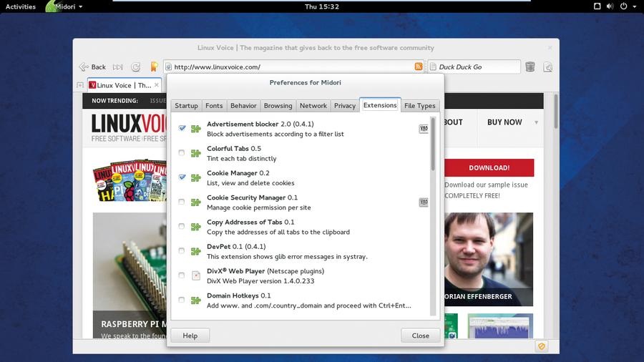Image resolution: width=644 pixels, height=362 pixels.
Task: Click the Close button in Preferences
Action: (x=421, y=336)
